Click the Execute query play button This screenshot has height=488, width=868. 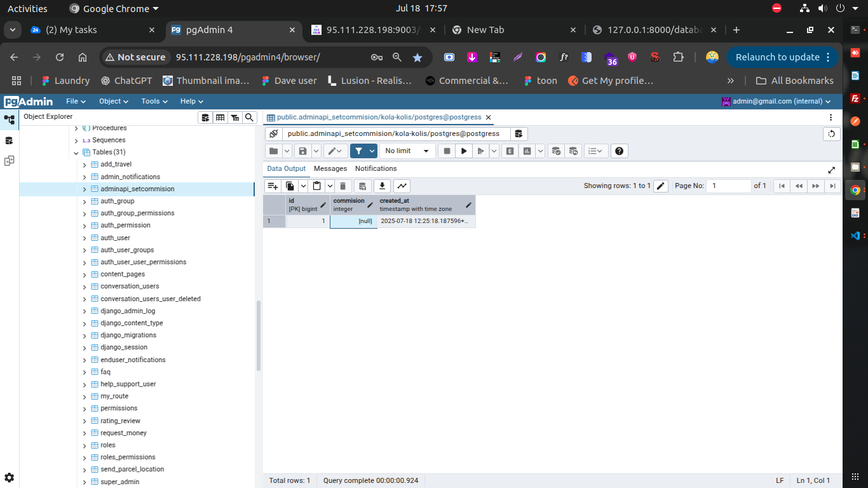464,151
